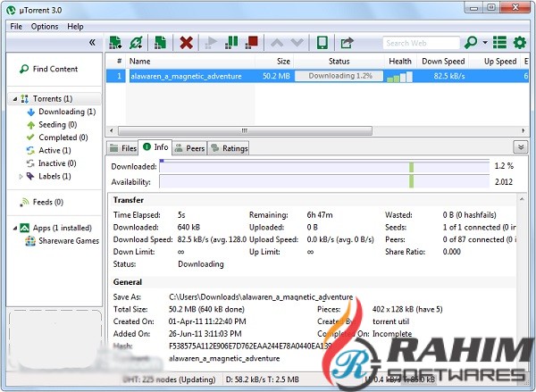The height and width of the screenshot is (392, 536).
Task: Open the File menu
Action: [x=16, y=26]
